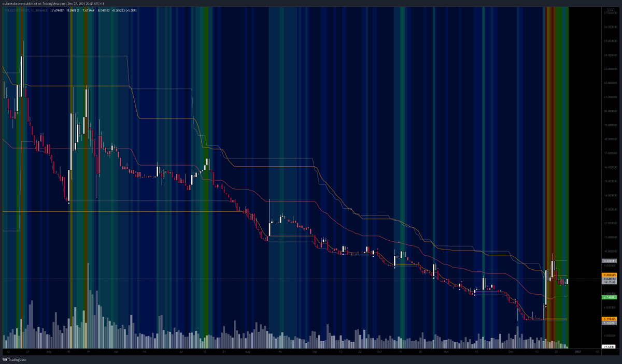
Task: Click the ETH currency badge on price axis
Action: [x=611, y=9]
